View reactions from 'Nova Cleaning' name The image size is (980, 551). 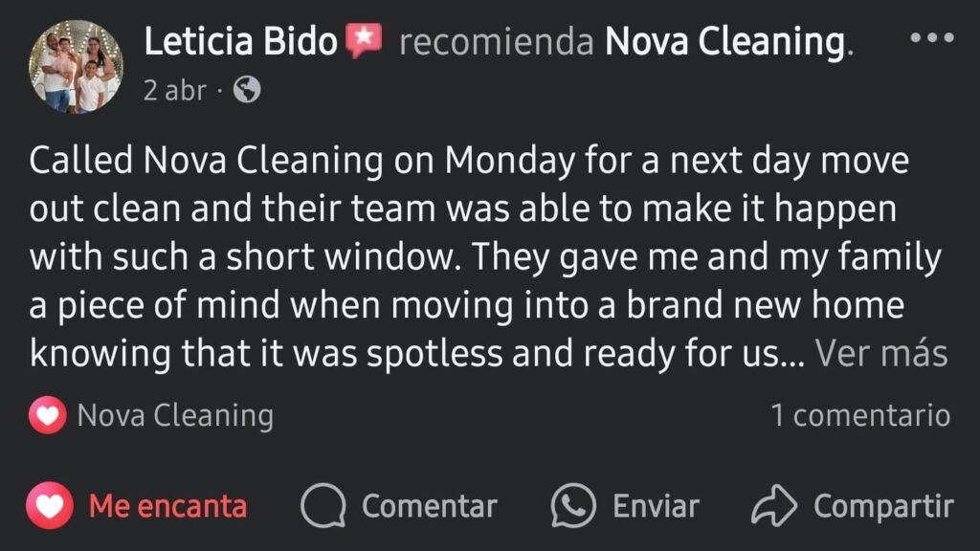(x=175, y=416)
